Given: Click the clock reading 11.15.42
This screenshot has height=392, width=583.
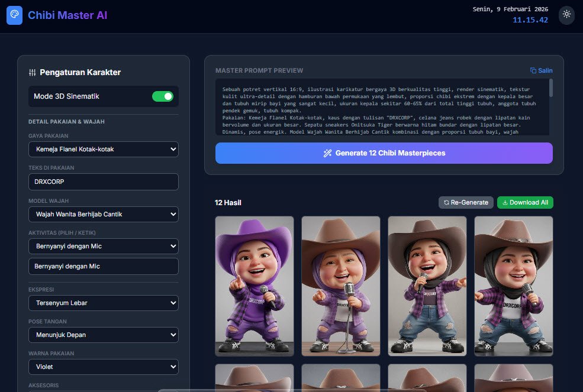Looking at the screenshot, I should tap(530, 20).
